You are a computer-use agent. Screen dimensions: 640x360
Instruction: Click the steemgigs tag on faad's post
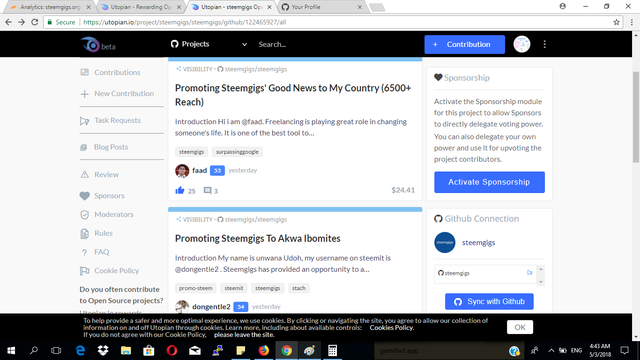coord(191,152)
